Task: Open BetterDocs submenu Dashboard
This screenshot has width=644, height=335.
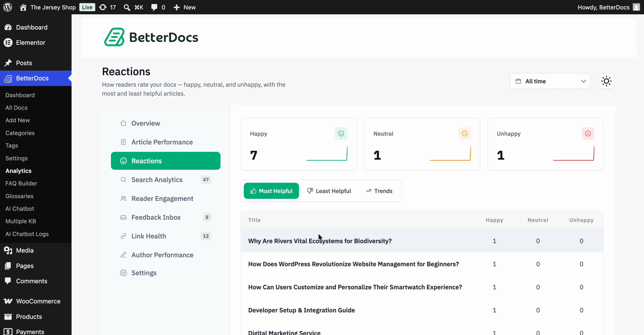Action: click(x=20, y=95)
